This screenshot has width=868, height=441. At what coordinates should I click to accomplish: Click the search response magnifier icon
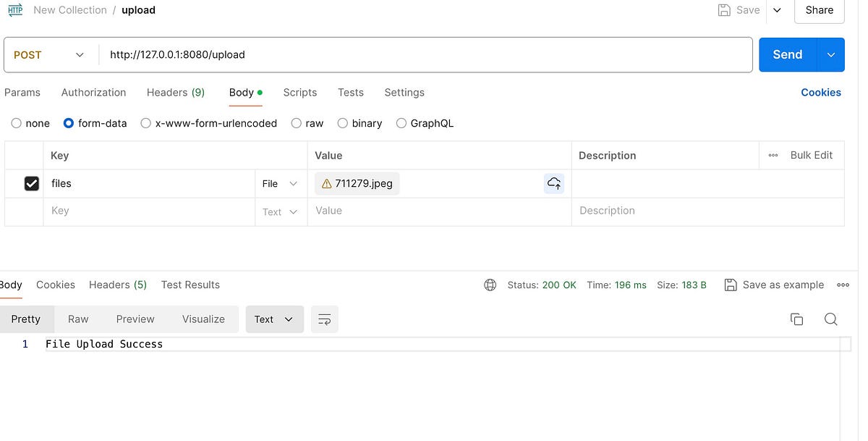(x=830, y=319)
